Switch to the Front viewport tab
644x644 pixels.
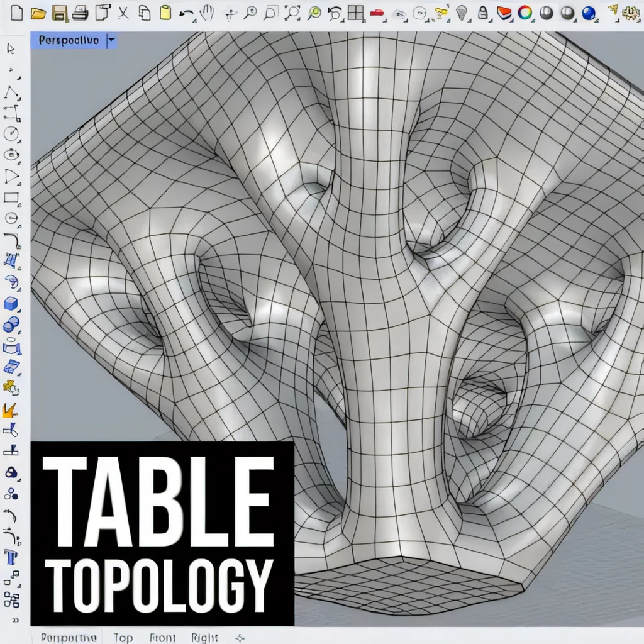click(x=163, y=638)
